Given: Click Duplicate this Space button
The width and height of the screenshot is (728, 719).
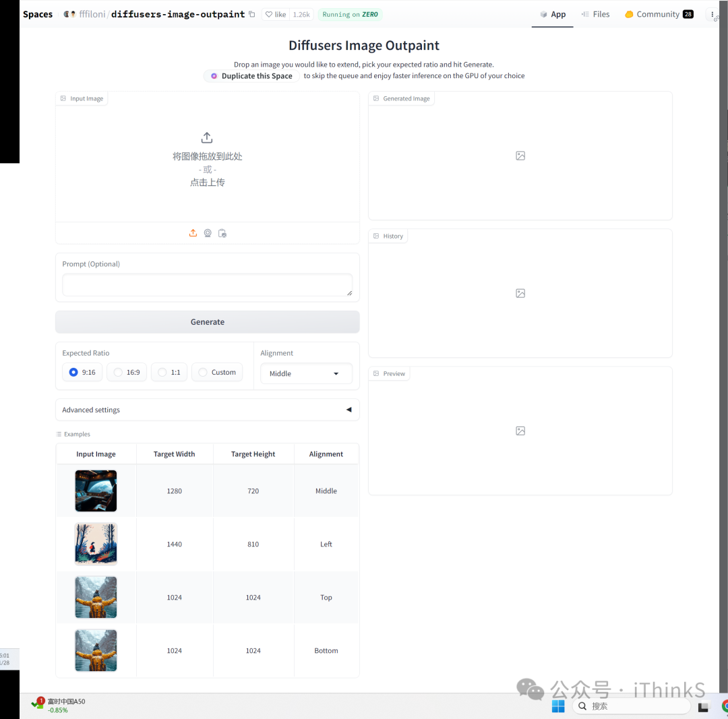Looking at the screenshot, I should pyautogui.click(x=251, y=76).
